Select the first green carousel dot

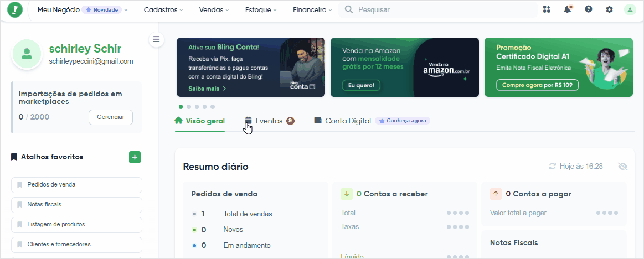point(181,107)
